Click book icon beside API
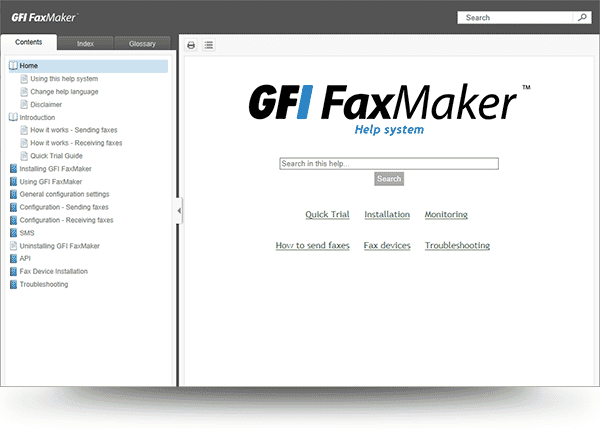 13,259
